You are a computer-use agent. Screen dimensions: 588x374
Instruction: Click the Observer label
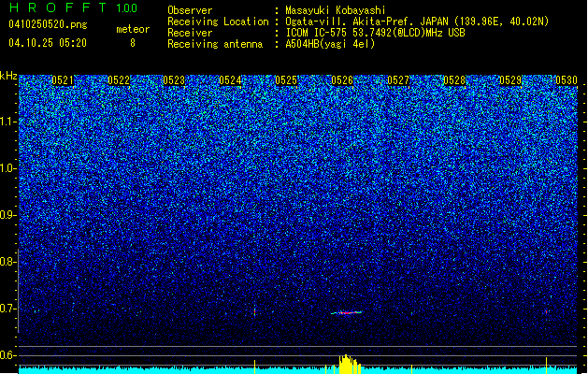click(x=190, y=10)
